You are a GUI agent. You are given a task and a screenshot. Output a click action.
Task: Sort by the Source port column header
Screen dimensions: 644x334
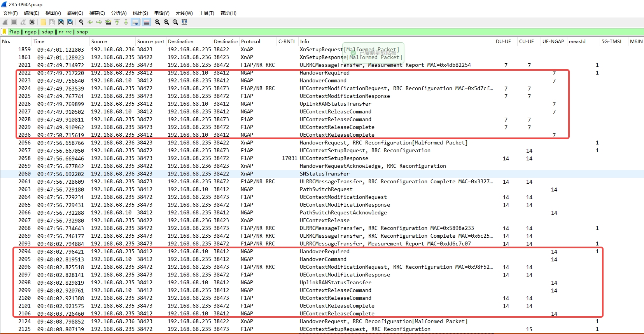pos(150,42)
